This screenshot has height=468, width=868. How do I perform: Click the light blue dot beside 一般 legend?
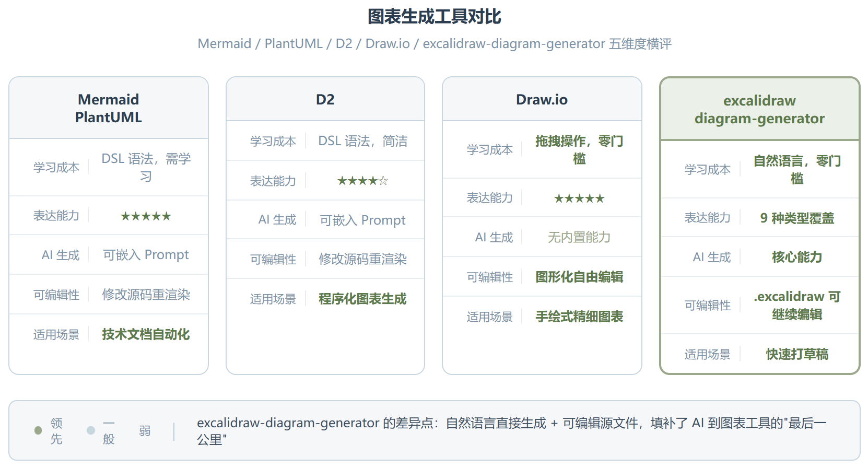click(91, 430)
